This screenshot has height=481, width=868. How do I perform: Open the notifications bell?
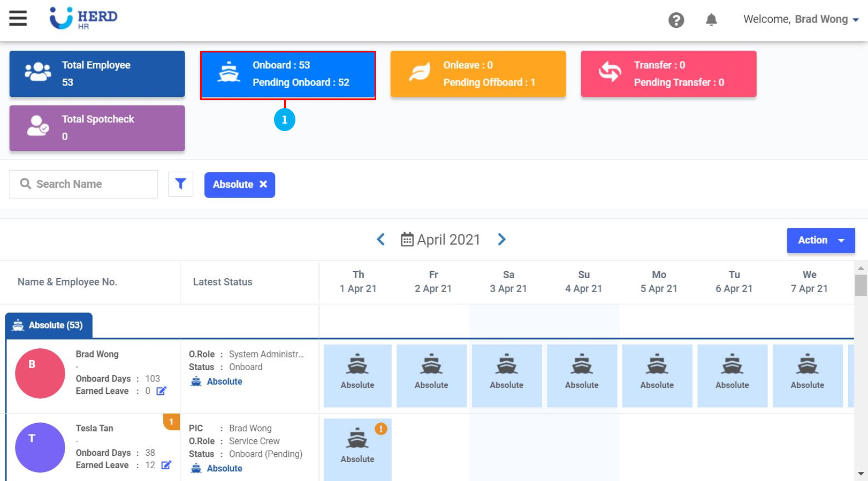pyautogui.click(x=711, y=20)
